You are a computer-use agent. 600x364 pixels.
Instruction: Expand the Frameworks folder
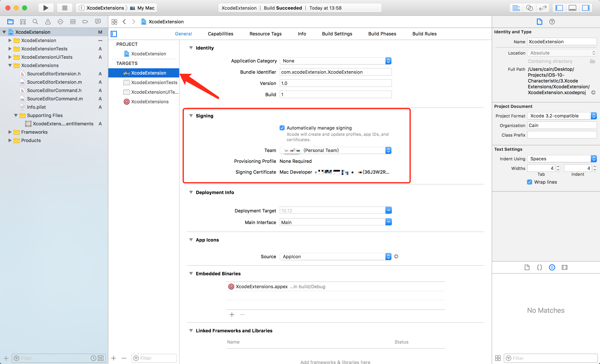tap(10, 132)
